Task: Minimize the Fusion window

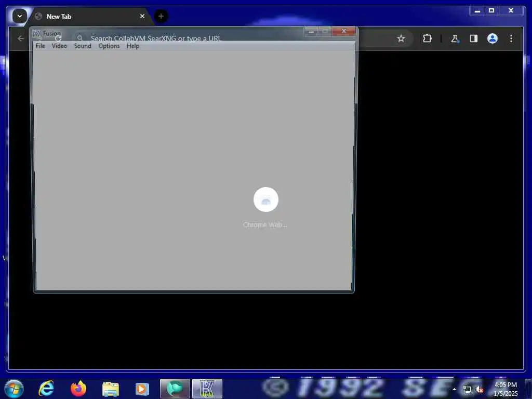Action: (311, 32)
